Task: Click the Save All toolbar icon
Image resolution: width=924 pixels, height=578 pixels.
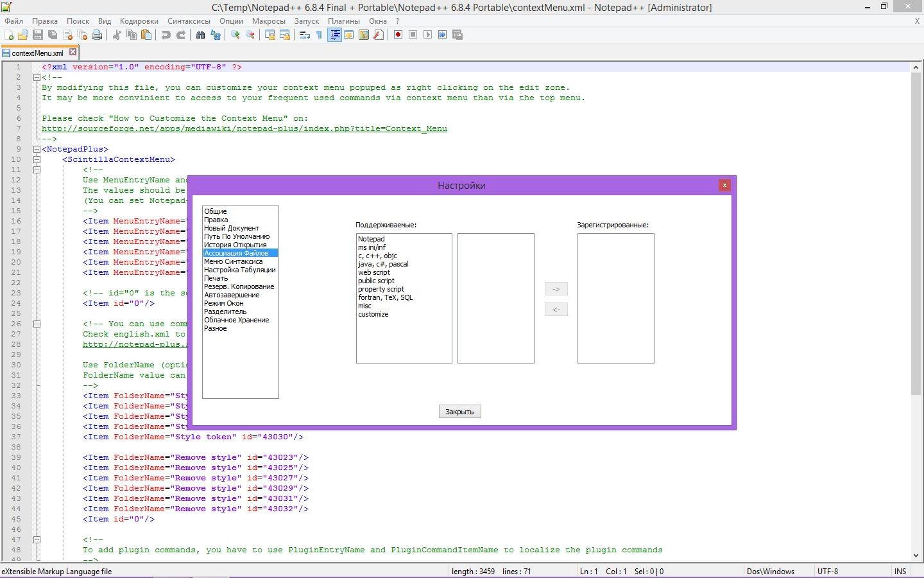Action: [x=53, y=35]
